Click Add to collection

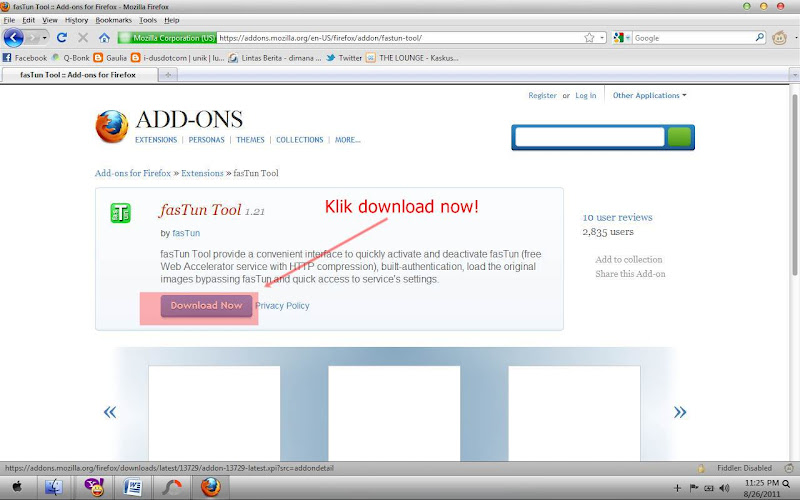(629, 260)
